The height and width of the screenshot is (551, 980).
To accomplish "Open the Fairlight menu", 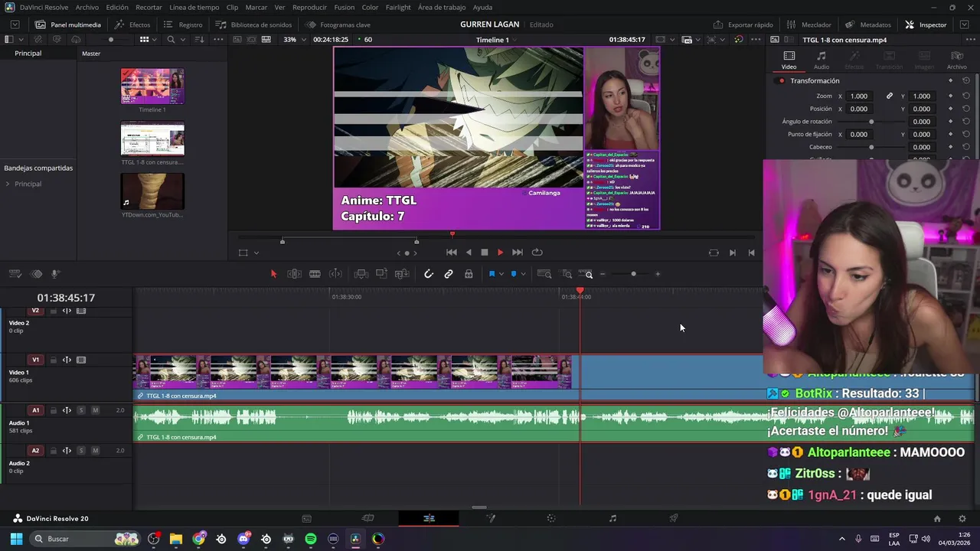I will click(x=398, y=7).
